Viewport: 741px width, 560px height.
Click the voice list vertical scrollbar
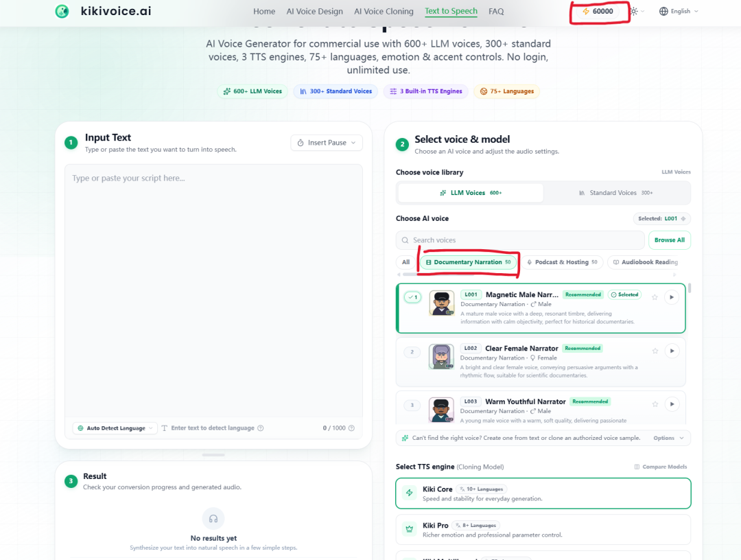pos(690,288)
